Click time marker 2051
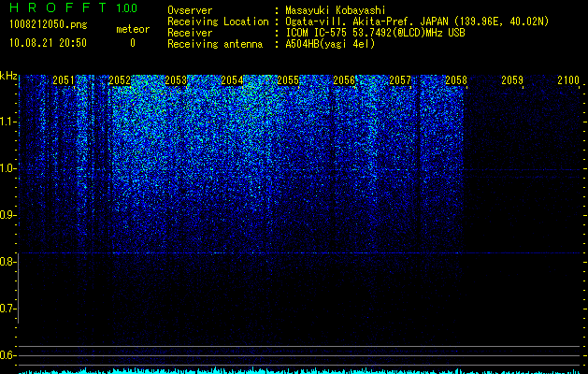The width and height of the screenshot is (588, 374). click(64, 80)
